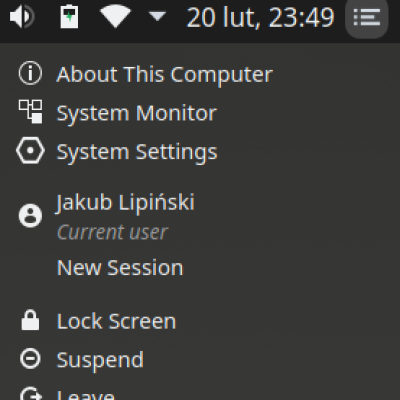Click the user avatar icon
Image resolution: width=400 pixels, height=400 pixels.
pos(30,216)
